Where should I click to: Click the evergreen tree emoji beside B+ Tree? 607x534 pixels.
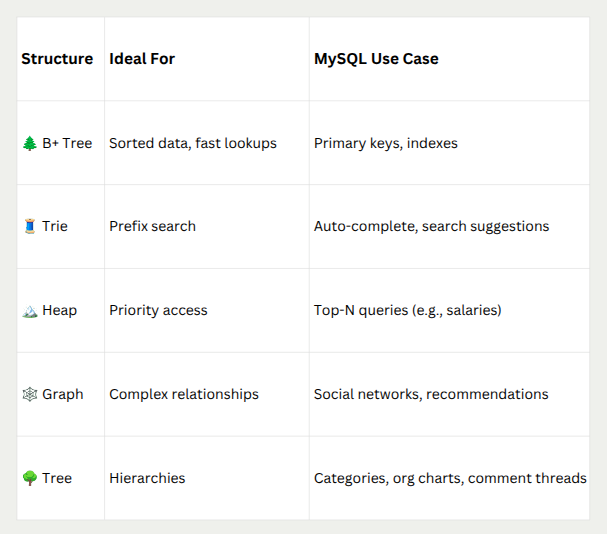pyautogui.click(x=29, y=143)
